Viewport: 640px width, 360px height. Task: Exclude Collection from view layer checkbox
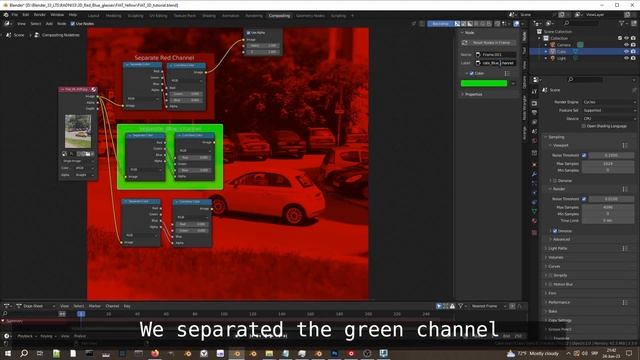pyautogui.click(x=620, y=38)
